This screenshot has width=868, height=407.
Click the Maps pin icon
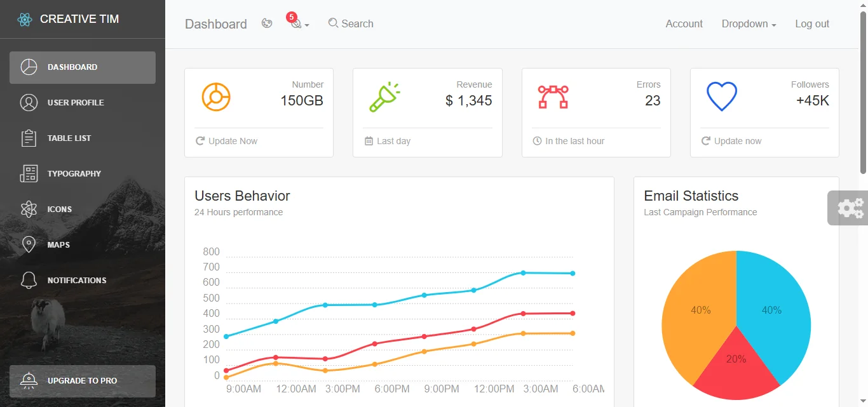[29, 244]
